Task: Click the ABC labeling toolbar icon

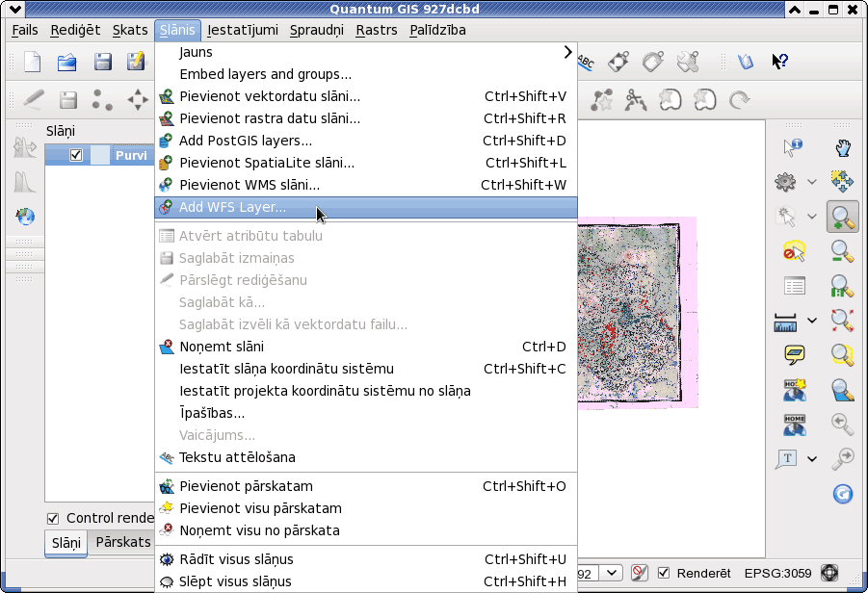Action: click(x=586, y=62)
